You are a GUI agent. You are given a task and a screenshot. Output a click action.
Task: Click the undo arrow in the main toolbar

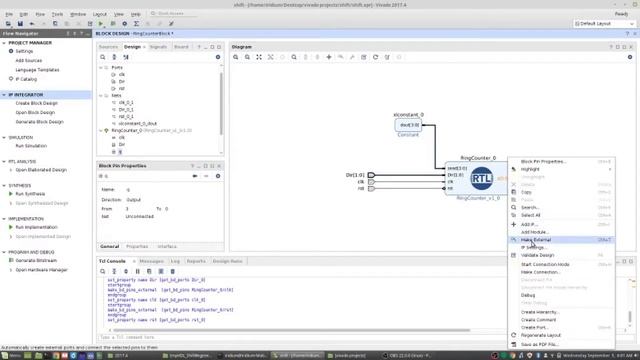pyautogui.click(x=32, y=24)
